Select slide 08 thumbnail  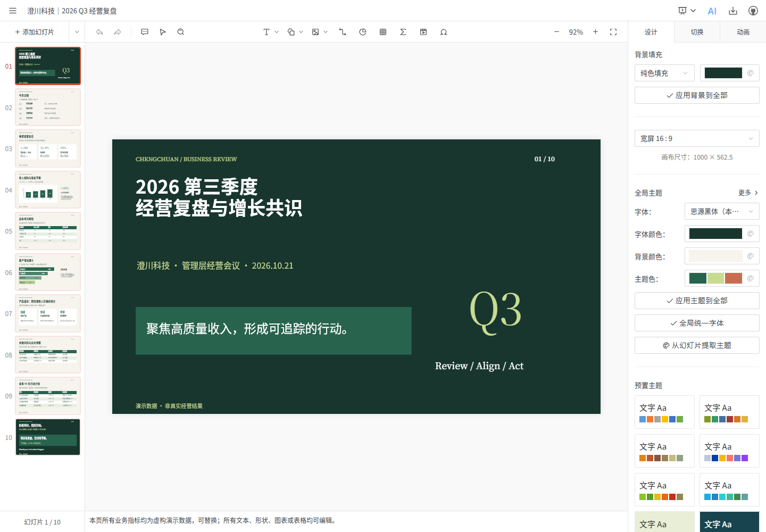coord(48,355)
